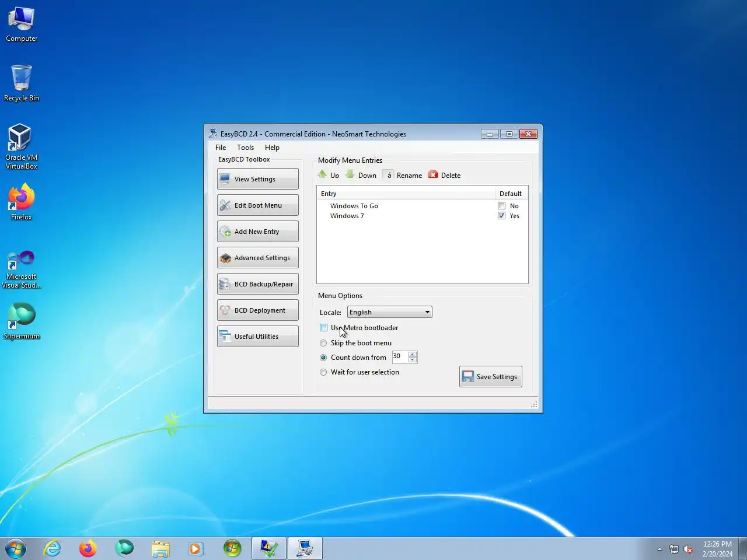Open the Help menu
Screen dimensions: 747x560
[272, 148]
